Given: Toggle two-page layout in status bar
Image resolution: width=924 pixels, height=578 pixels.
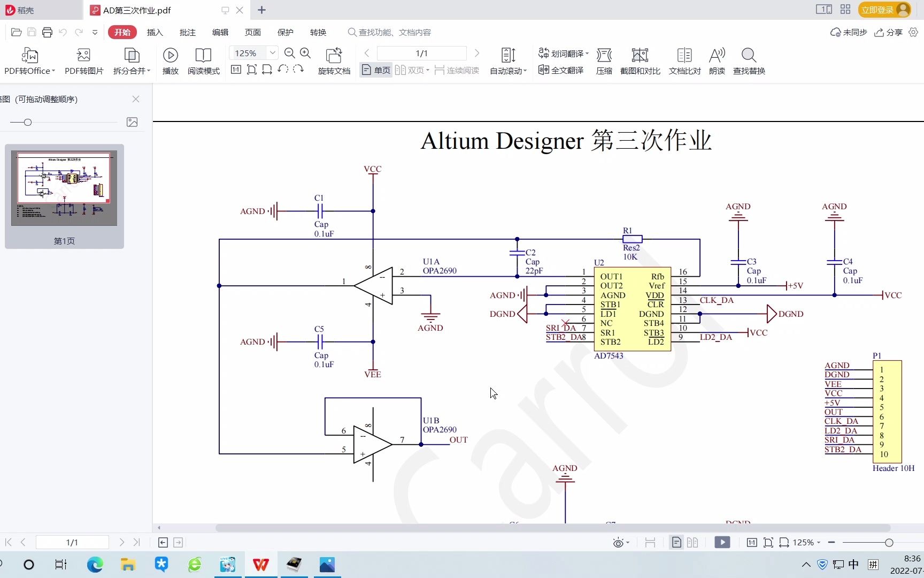Looking at the screenshot, I should (692, 543).
